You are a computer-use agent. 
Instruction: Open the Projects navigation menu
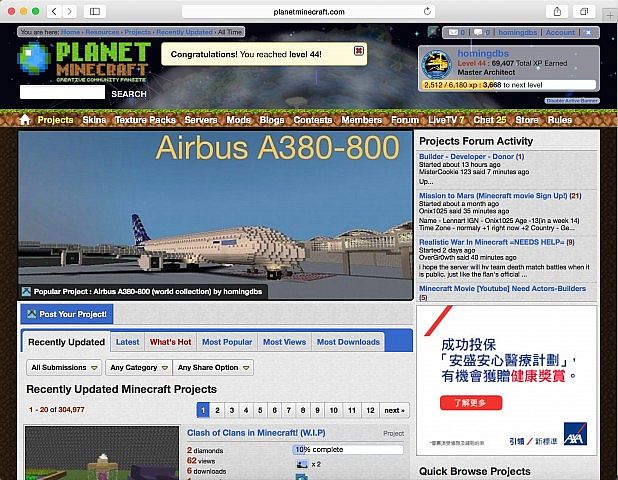pyautogui.click(x=55, y=120)
